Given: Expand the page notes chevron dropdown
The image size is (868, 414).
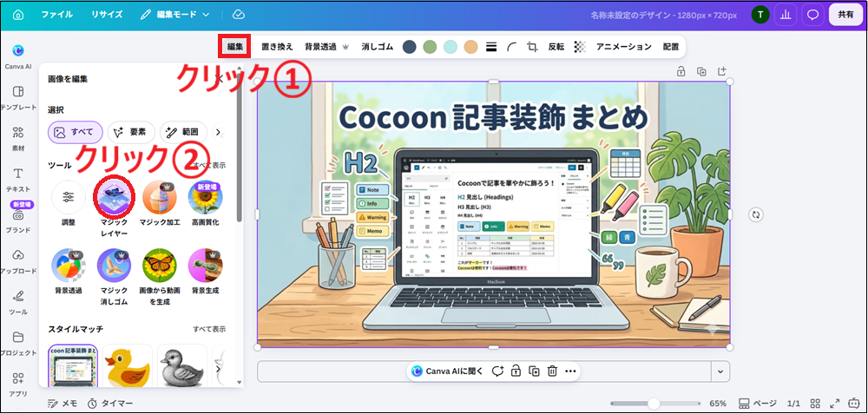Looking at the screenshot, I should [x=720, y=371].
